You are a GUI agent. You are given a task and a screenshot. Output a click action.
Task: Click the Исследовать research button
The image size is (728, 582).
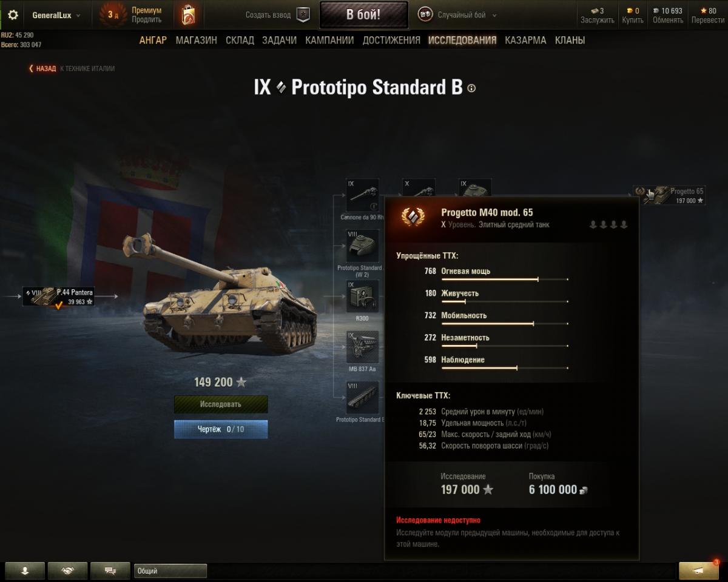(x=221, y=404)
